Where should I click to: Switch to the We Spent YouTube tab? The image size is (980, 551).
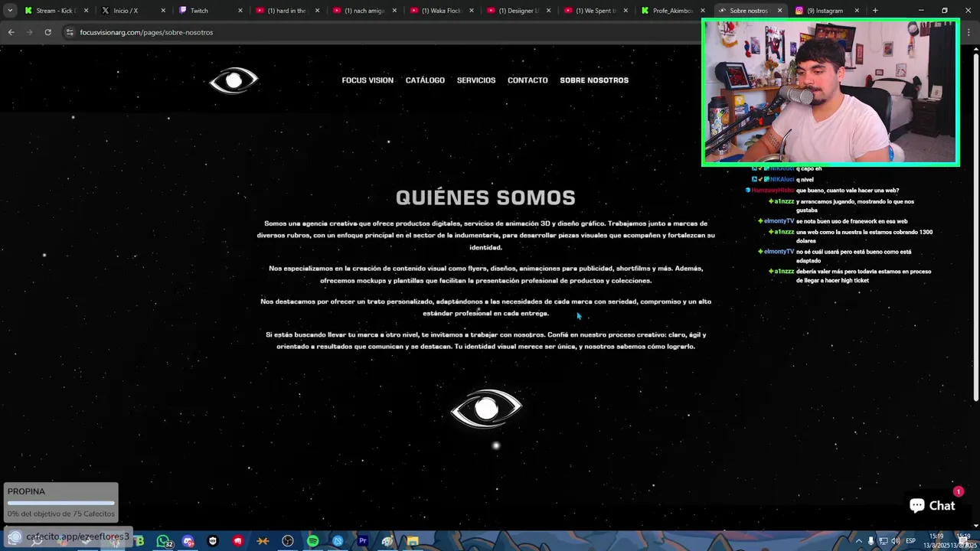tap(595, 11)
